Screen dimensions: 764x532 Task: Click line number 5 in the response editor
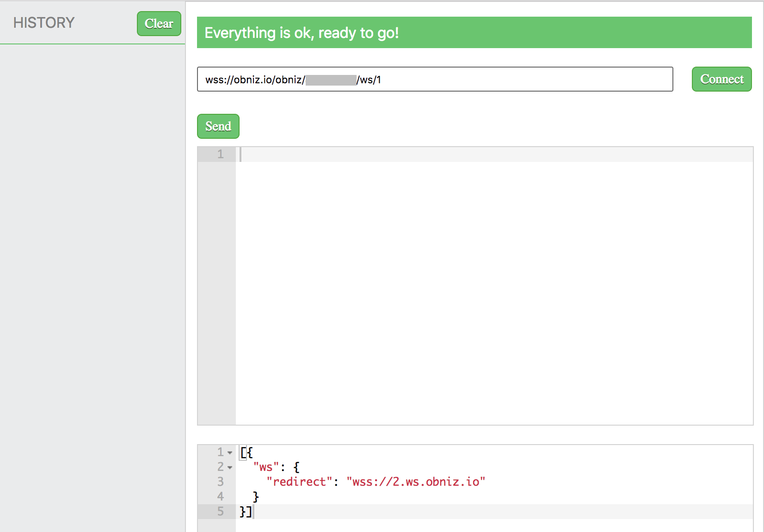pyautogui.click(x=221, y=512)
